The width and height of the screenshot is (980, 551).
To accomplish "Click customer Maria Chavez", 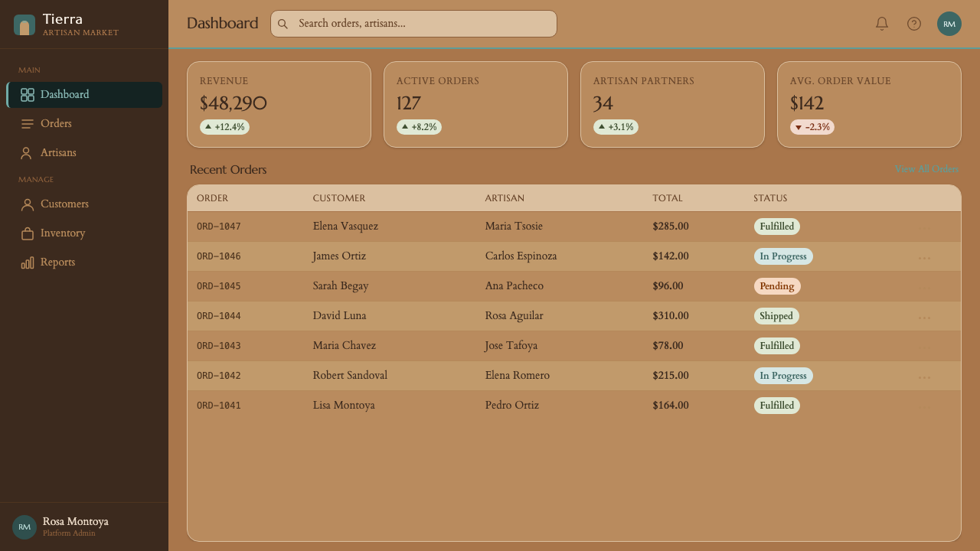I will tap(345, 346).
